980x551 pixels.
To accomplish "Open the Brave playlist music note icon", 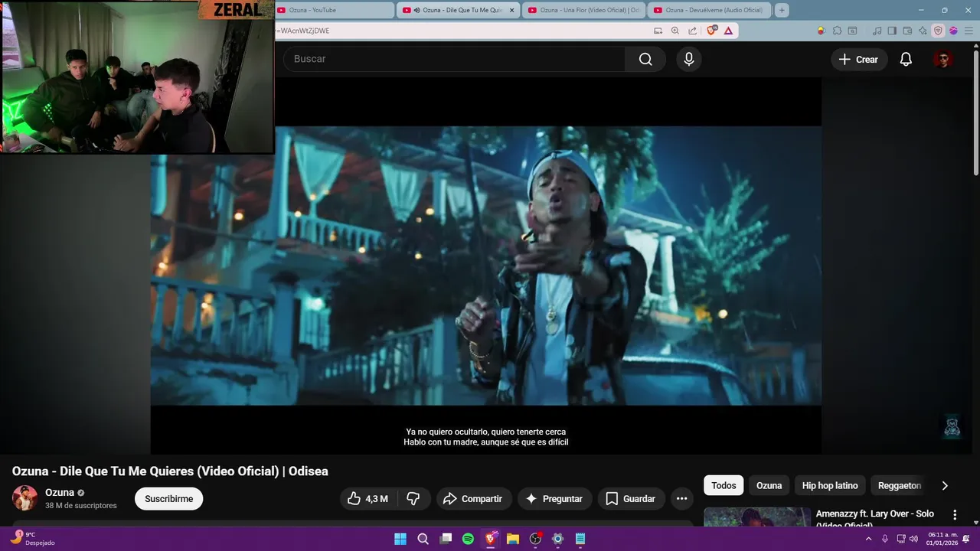I will (877, 31).
